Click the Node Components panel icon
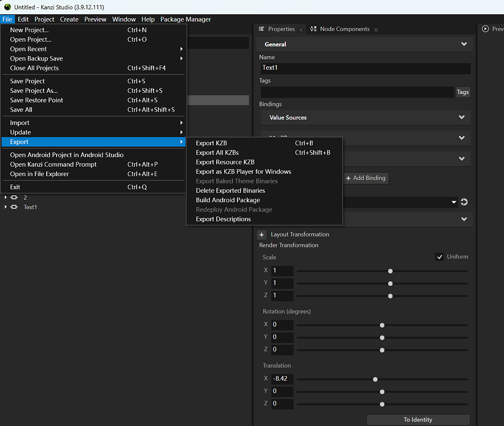Viewport: 504px width, 426px height. pyautogui.click(x=313, y=29)
